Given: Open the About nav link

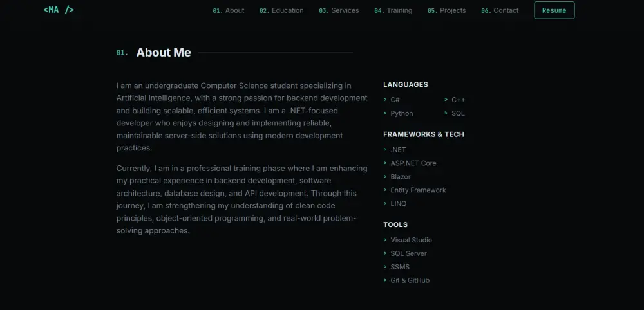Looking at the screenshot, I should tap(229, 11).
